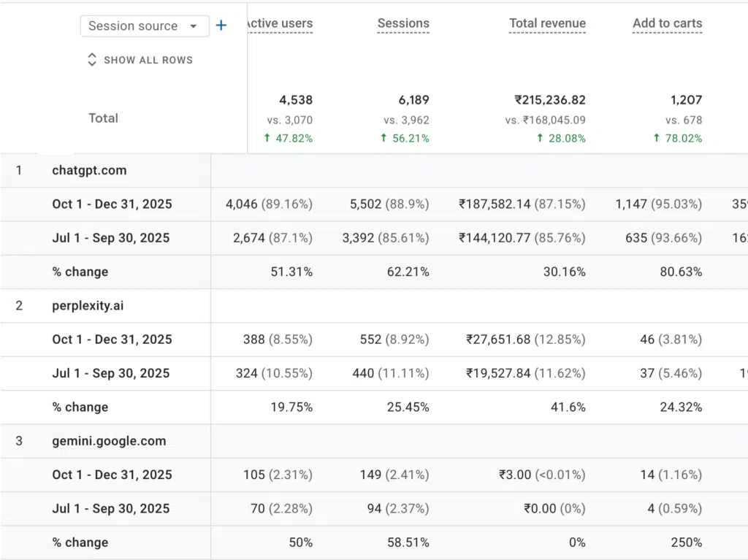Click total add to carts 1,207

pos(686,100)
